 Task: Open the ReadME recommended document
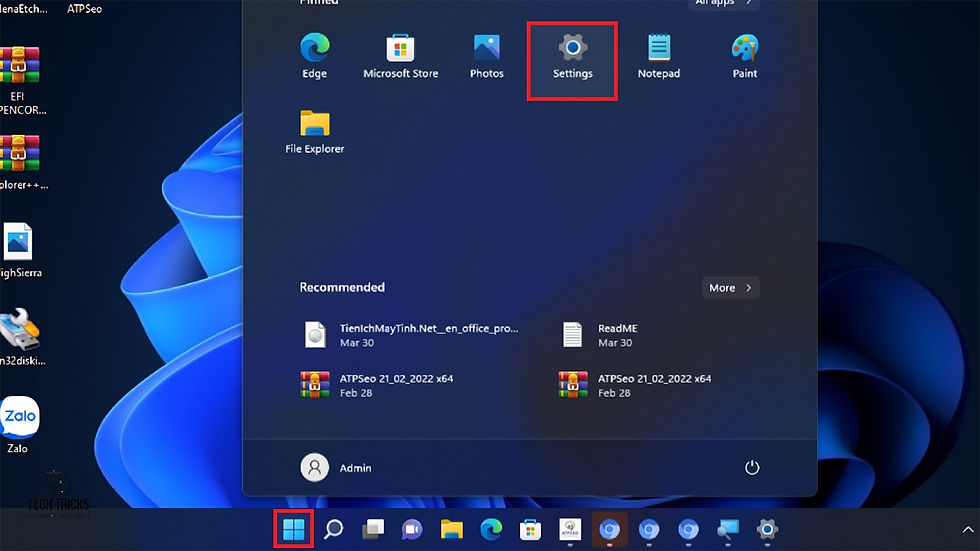click(600, 335)
